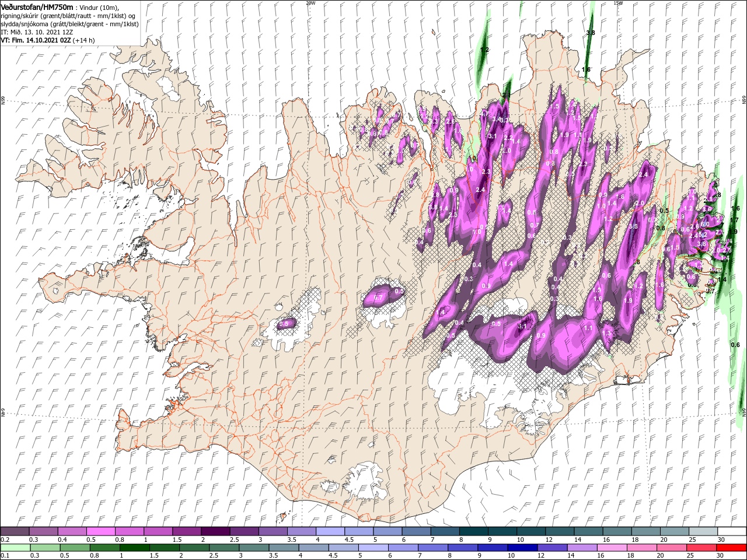Click the 15W longitude label at top
747x560 pixels.
[x=618, y=3]
